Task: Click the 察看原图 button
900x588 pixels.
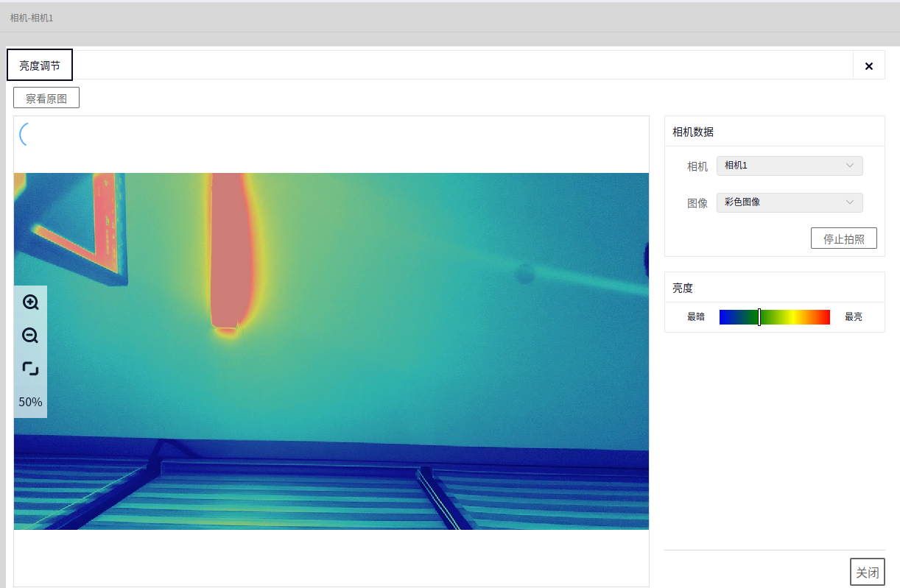Action: 46,98
